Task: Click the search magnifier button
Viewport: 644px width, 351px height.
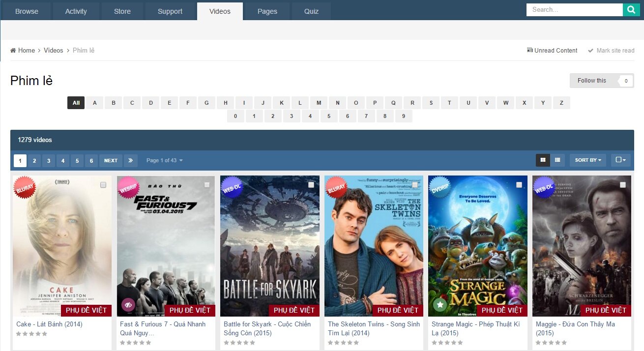Action: click(x=631, y=9)
